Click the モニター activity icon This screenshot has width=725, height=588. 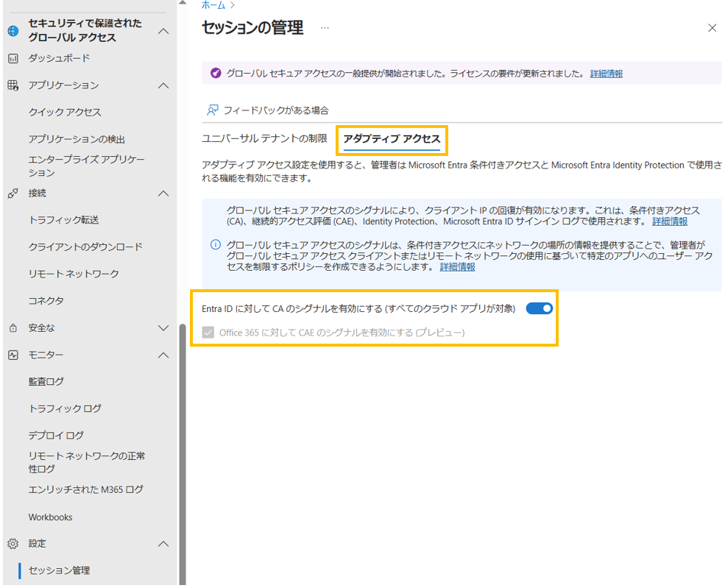(x=13, y=355)
